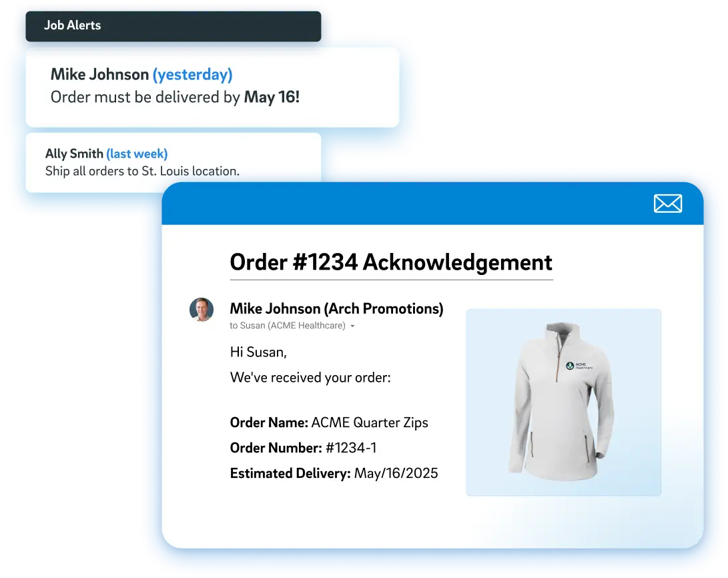Select Ally Smith's job alert card
728x578 pixels.
(x=173, y=162)
